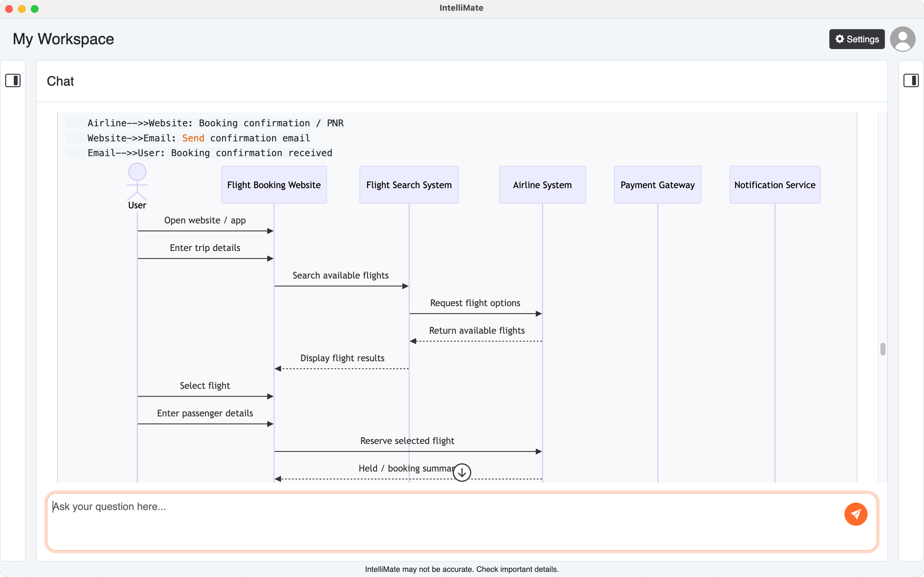Select the Airline System participant box
924x577 pixels.
[x=542, y=185]
